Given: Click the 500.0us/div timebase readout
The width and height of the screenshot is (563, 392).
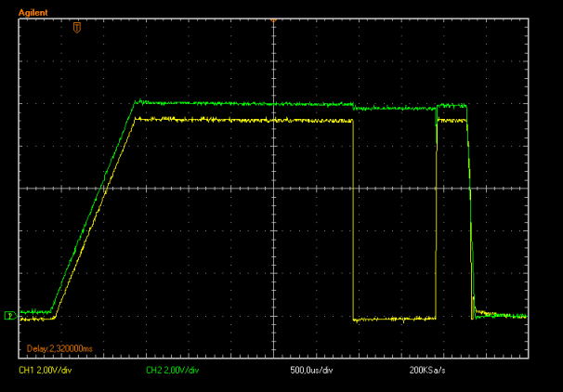Looking at the screenshot, I should [x=313, y=370].
